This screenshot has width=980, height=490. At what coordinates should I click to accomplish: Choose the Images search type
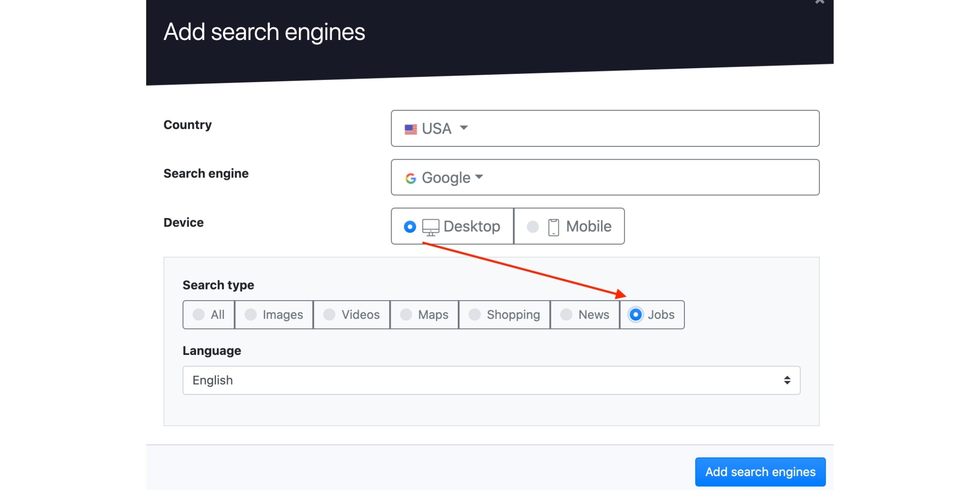274,314
